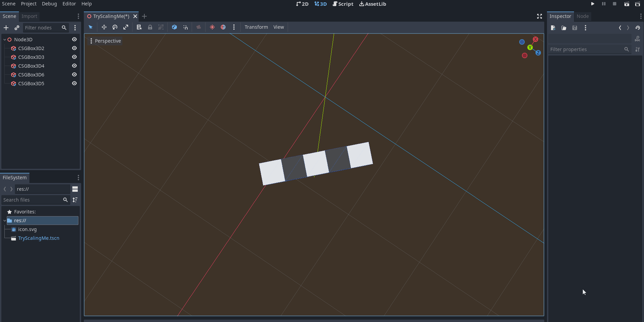Activate the Move Mode tool
The image size is (644, 322).
[x=104, y=27]
